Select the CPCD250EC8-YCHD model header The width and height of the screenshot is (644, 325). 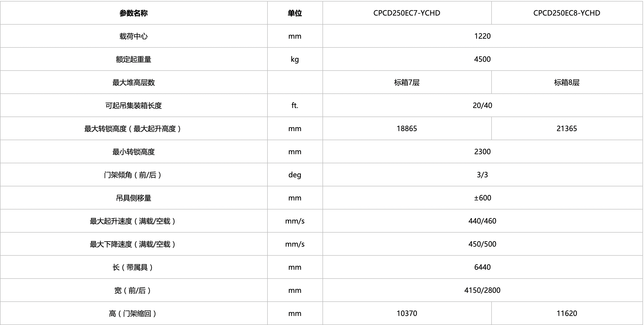567,13
